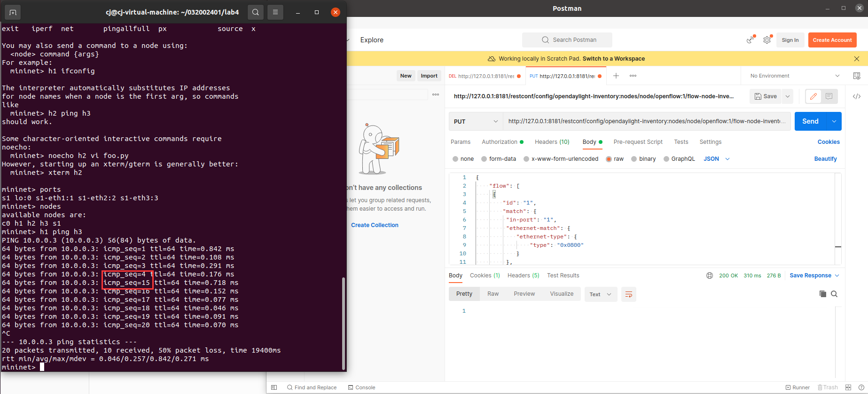Show the code snippet panel
Image resolution: width=868 pixels, height=394 pixels.
click(857, 96)
